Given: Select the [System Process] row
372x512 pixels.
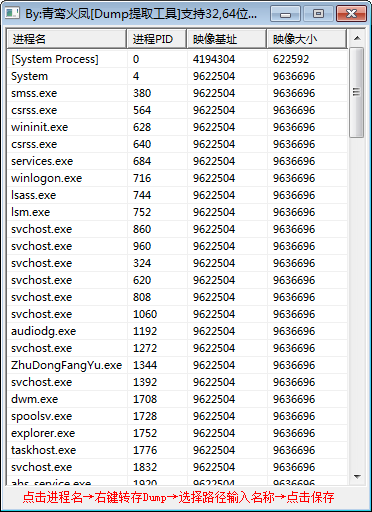Looking at the screenshot, I should tap(177, 59).
